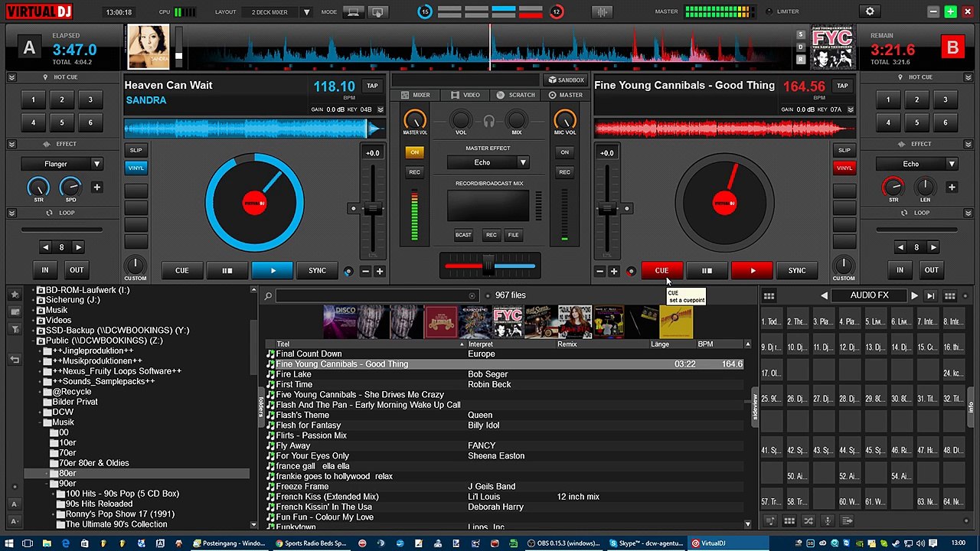The height and width of the screenshot is (551, 980).
Task: Toggle SLIP mode on deck B
Action: [844, 150]
